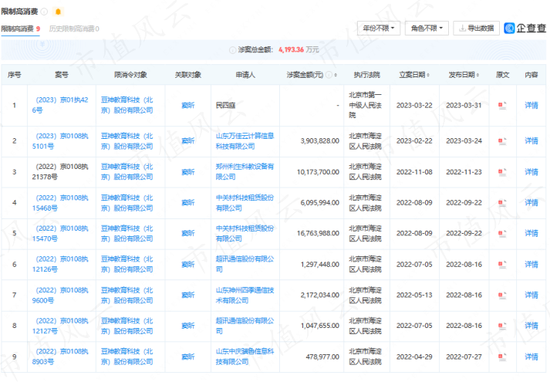Viewport: 550px width, 382px height.
Task: Open original document icon for row 9
Action: [502, 357]
